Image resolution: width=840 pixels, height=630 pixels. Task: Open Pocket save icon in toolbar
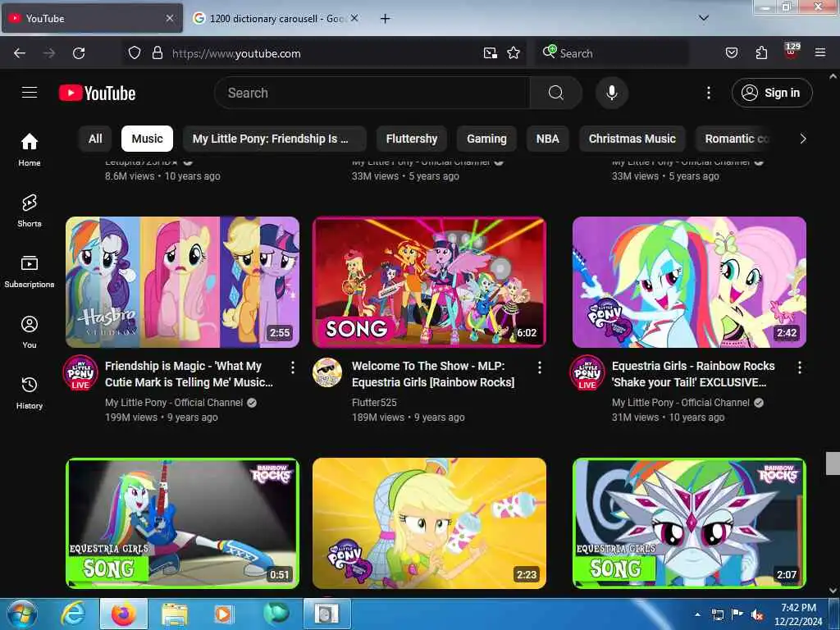[731, 53]
